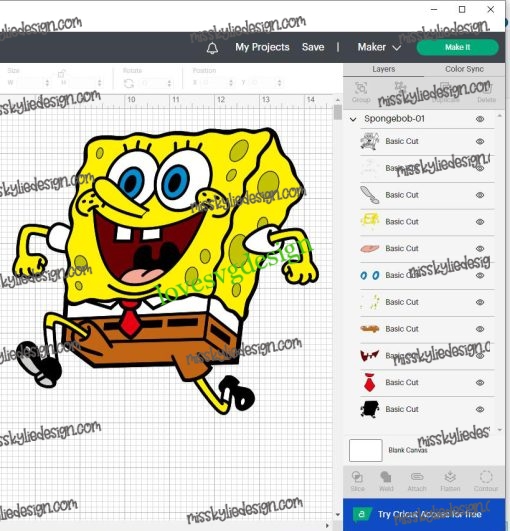Viewport: 510px width, 531px height.
Task: Click the canvas vertical scrollbar thumb
Action: [x=337, y=112]
